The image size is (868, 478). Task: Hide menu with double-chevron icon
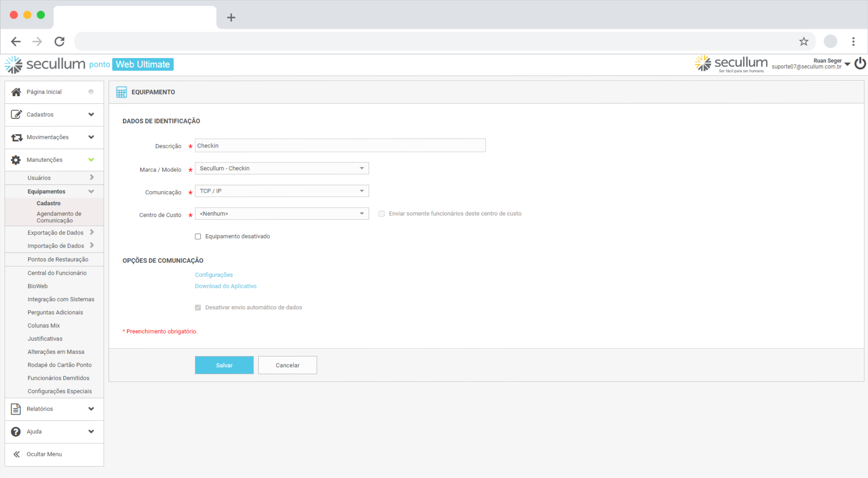coord(16,454)
